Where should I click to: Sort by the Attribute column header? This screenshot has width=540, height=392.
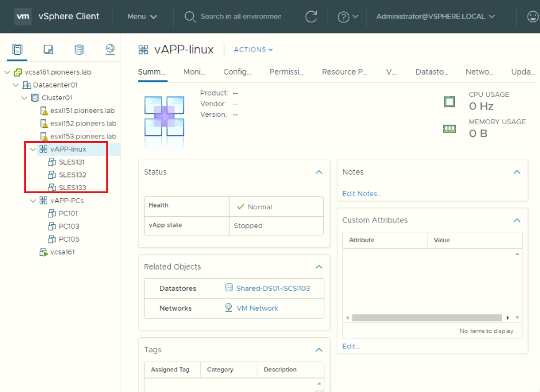tap(385, 240)
